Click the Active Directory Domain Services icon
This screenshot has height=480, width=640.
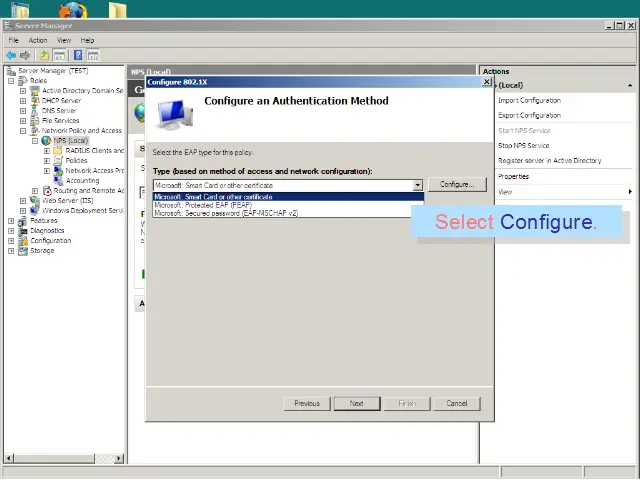pos(35,91)
